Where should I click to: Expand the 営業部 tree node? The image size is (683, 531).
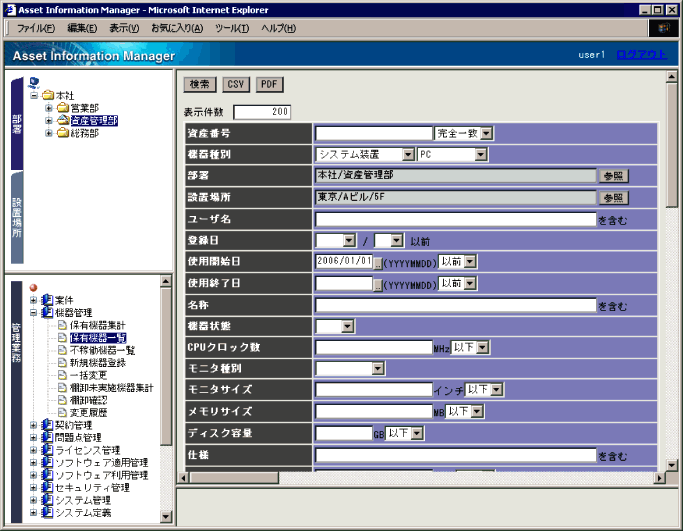click(x=49, y=108)
